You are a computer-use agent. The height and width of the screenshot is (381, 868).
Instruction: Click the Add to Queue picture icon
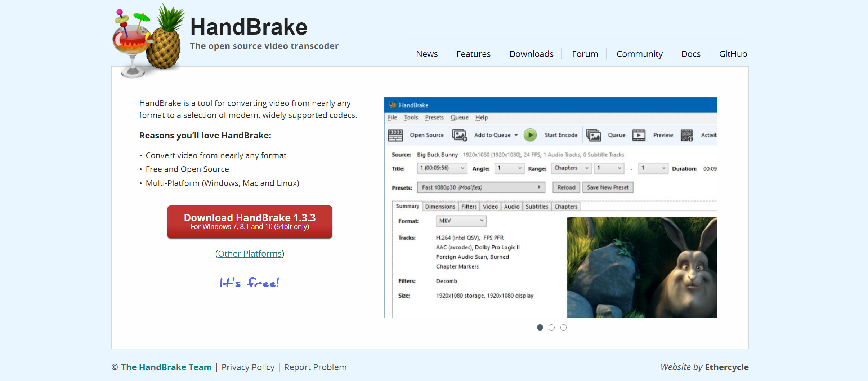point(459,135)
